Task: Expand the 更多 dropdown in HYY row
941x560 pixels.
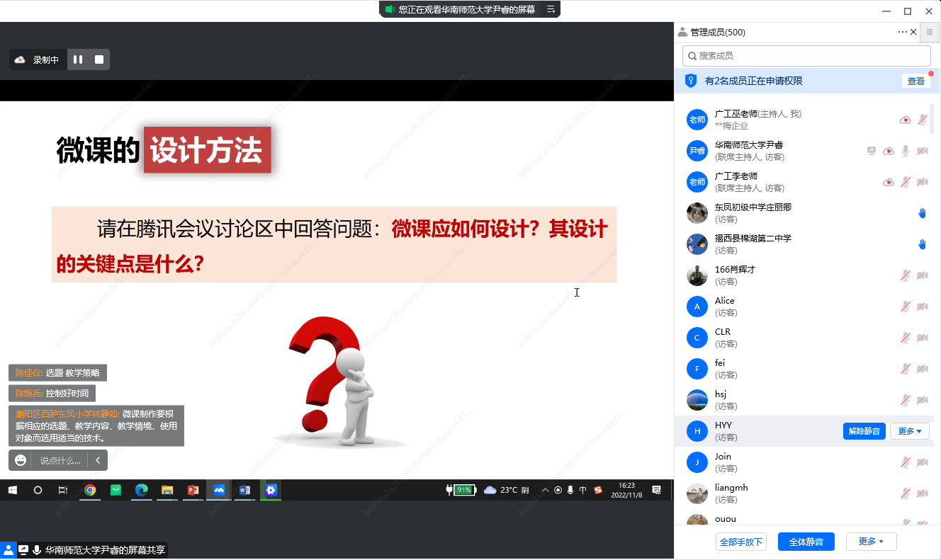Action: [x=909, y=431]
